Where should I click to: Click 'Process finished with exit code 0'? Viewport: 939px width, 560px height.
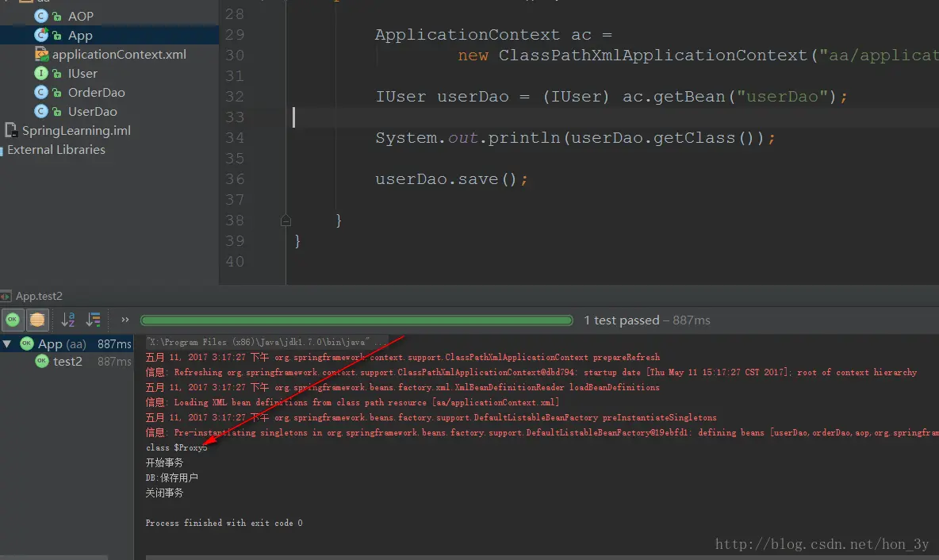pos(224,523)
